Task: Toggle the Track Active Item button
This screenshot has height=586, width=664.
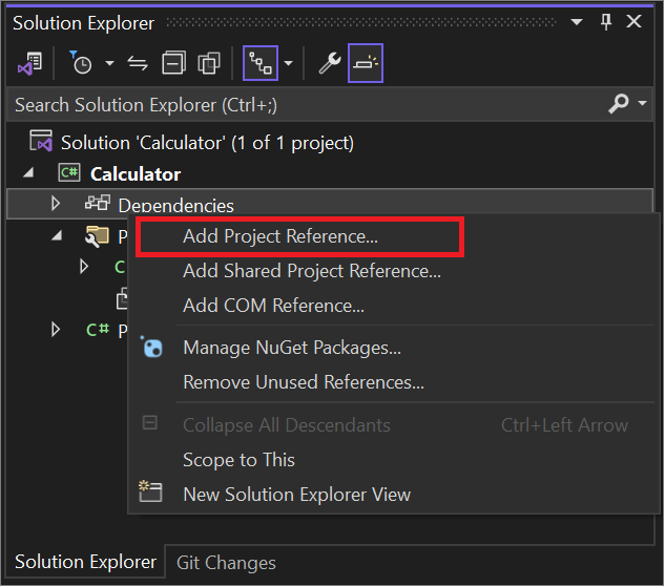Action: (261, 64)
